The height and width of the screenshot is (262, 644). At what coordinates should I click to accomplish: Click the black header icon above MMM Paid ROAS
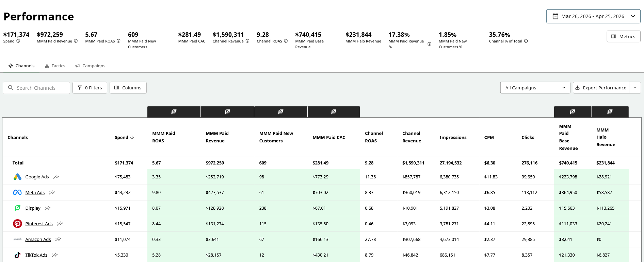(x=174, y=112)
